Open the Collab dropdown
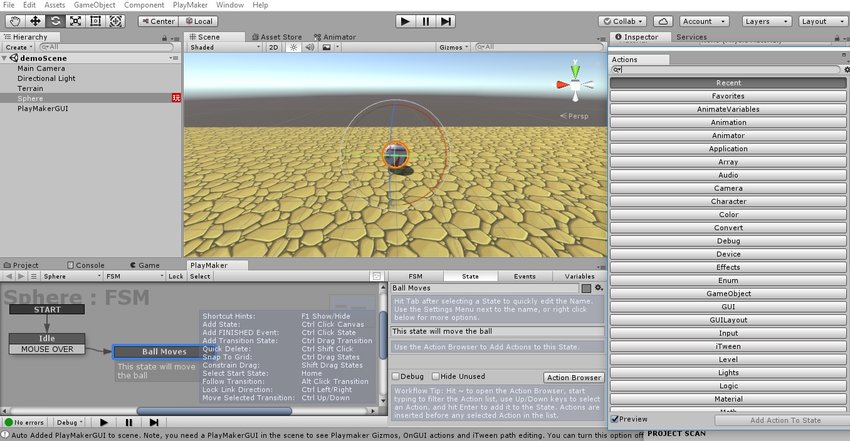The width and height of the screenshot is (850, 441). [623, 21]
